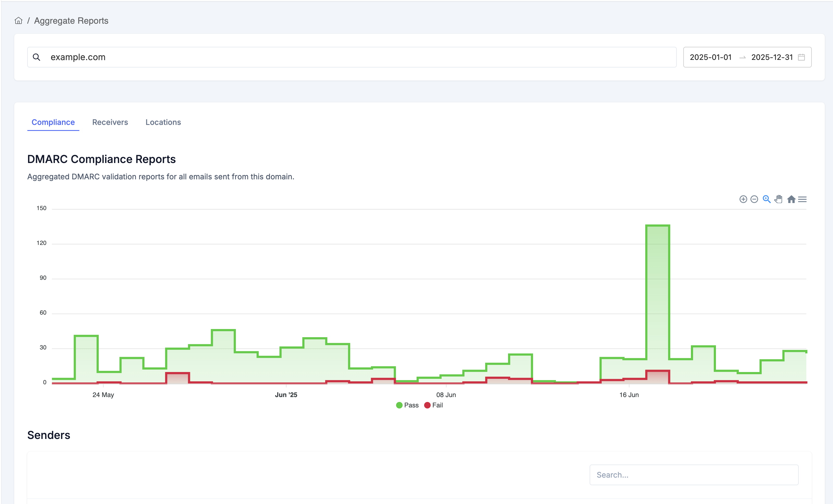The width and height of the screenshot is (833, 504).
Task: Open the Locations tab
Action: click(x=163, y=122)
